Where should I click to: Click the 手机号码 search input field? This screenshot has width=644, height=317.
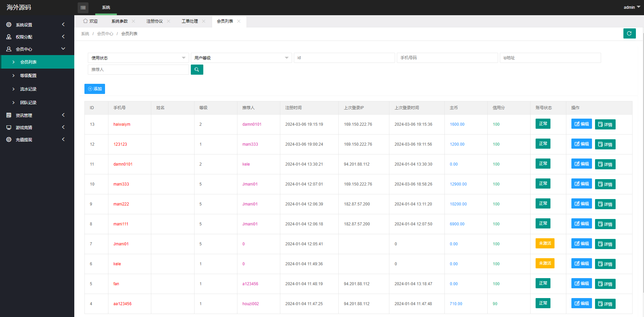(447, 58)
